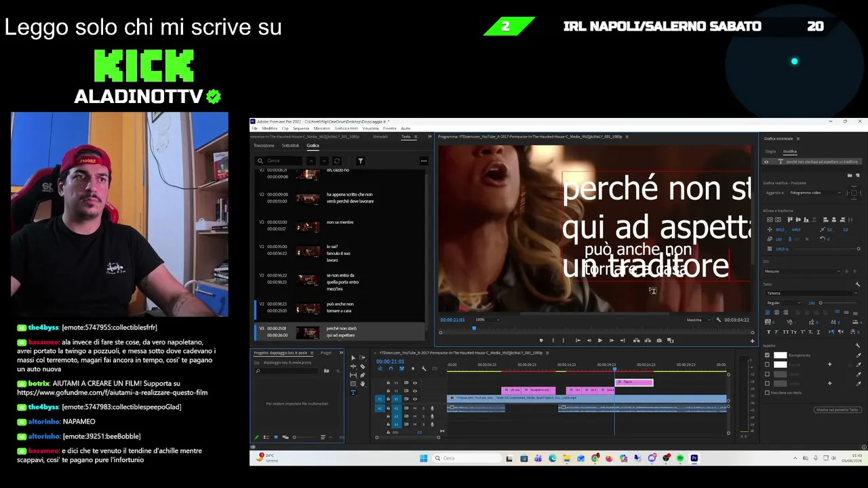Click the A1 source patch button
Screen dimensions: 868x488
coord(380,408)
